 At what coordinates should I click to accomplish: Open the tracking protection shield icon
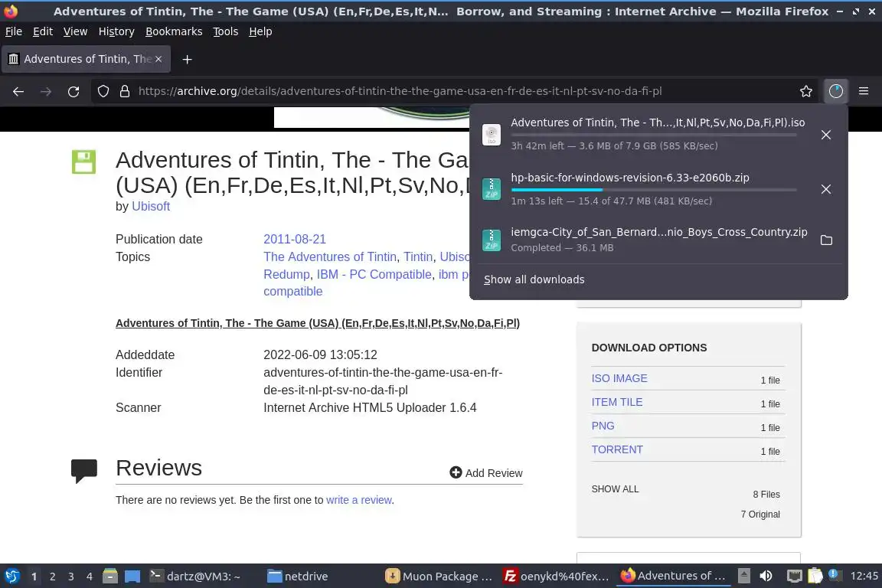[103, 91]
